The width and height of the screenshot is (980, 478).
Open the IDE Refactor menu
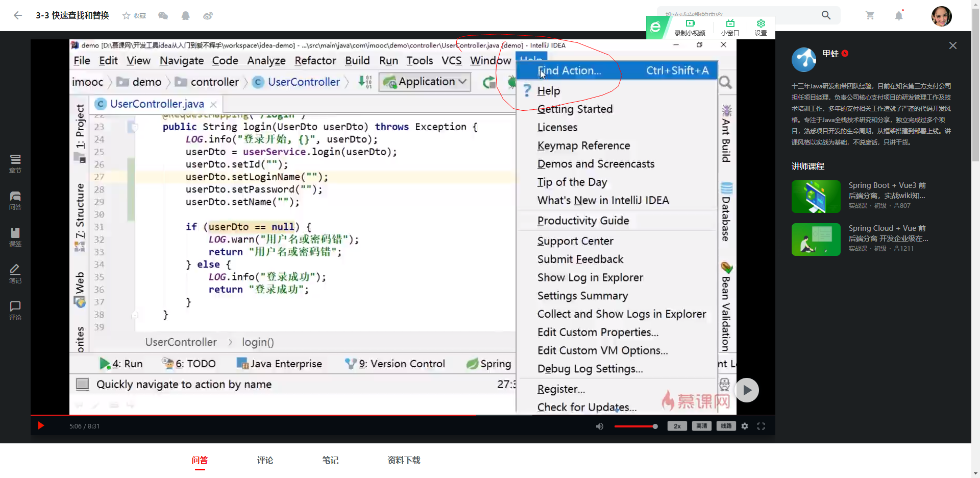[x=315, y=60]
